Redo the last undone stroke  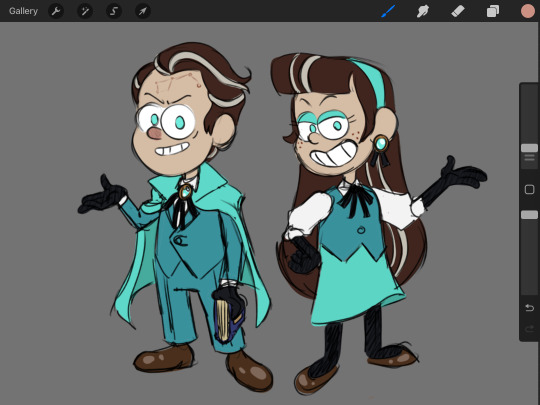529,329
